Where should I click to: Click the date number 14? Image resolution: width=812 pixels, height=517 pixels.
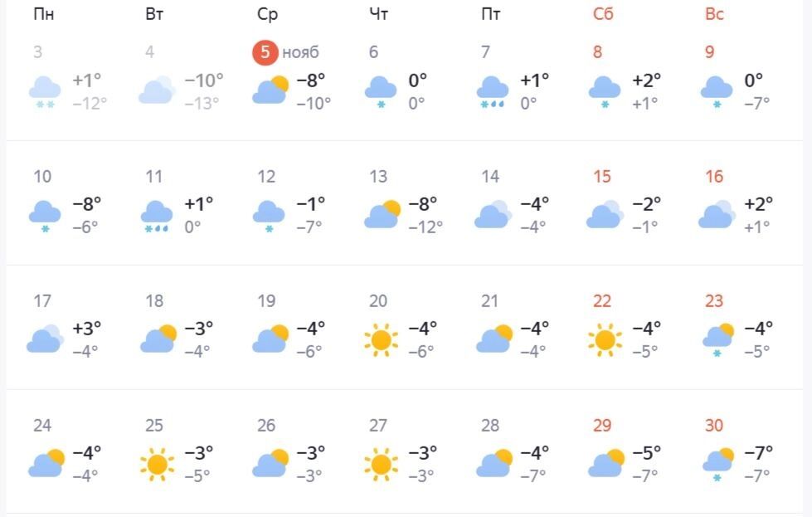[490, 177]
